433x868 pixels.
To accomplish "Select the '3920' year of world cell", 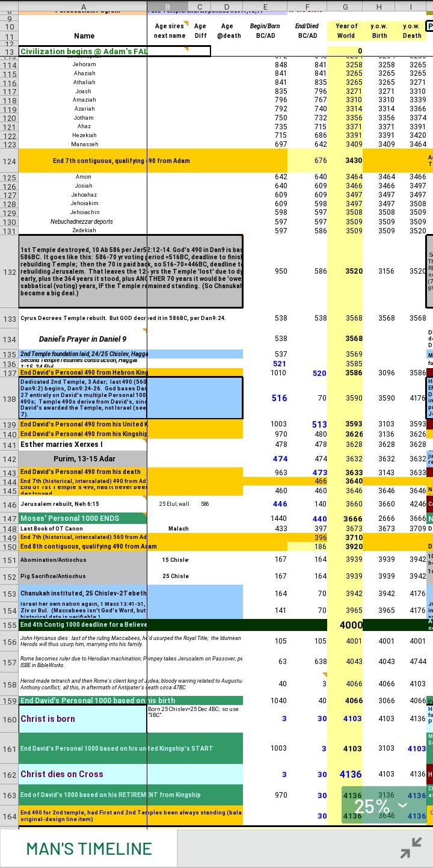I will point(345,547).
